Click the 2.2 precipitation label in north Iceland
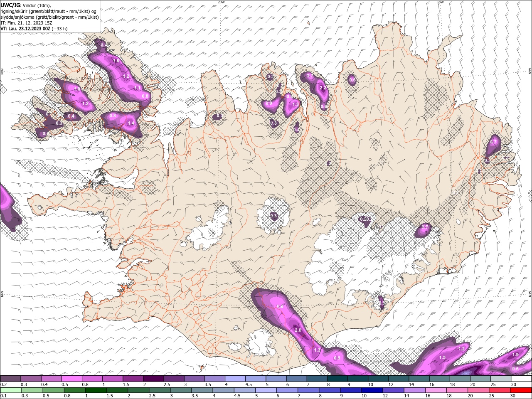 tap(323, 88)
